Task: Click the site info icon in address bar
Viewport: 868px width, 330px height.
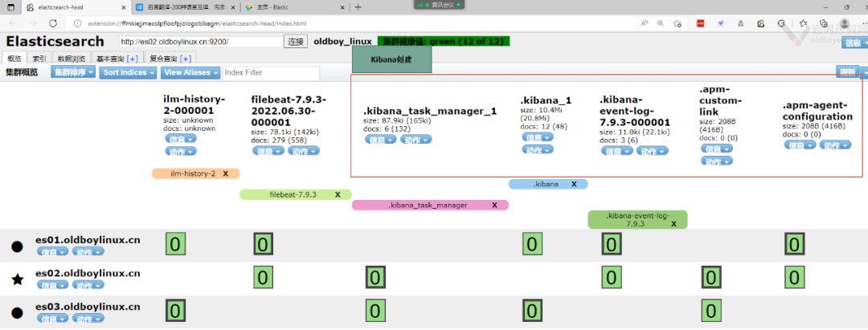Action: click(x=78, y=24)
